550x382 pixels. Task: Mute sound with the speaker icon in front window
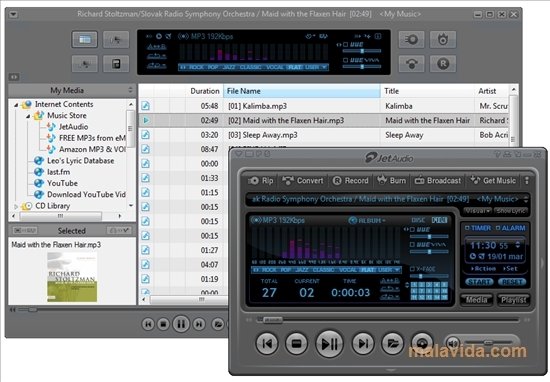coord(453,343)
